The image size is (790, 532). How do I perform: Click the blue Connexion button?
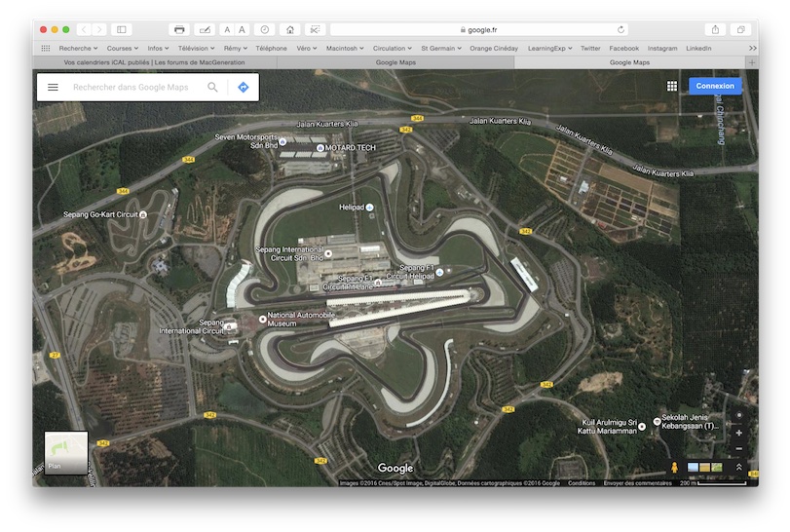pyautogui.click(x=715, y=86)
